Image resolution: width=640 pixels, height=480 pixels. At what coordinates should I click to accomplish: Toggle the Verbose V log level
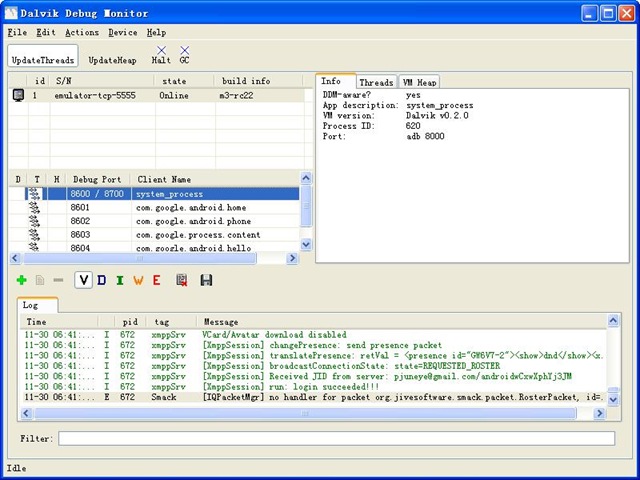[x=83, y=280]
